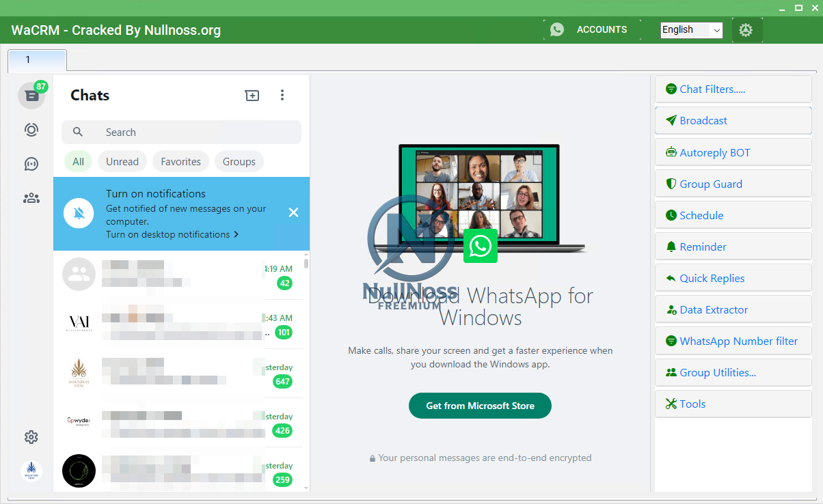Click Turn on desktop notifications link
823x504 pixels.
point(172,234)
